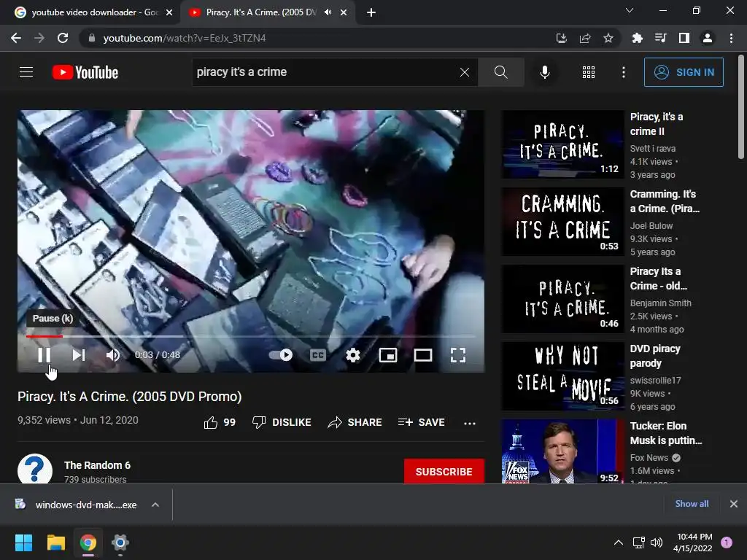This screenshot has width=747, height=560.
Task: Toggle closed captions CC button
Action: coord(318,355)
